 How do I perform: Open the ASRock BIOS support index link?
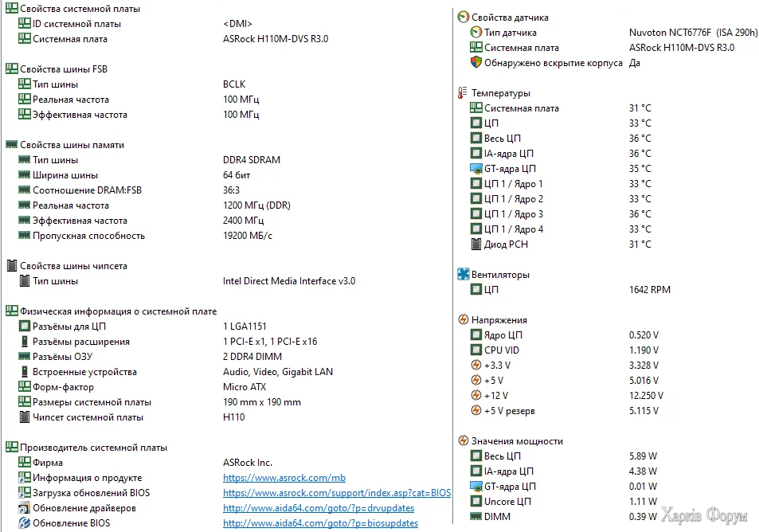[337, 493]
